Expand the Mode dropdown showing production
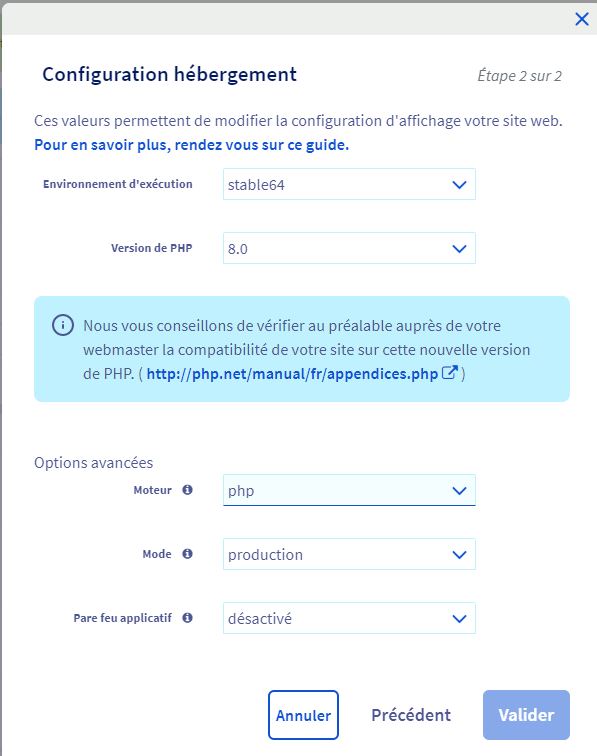Viewport: 597px width, 756px height. click(x=349, y=554)
